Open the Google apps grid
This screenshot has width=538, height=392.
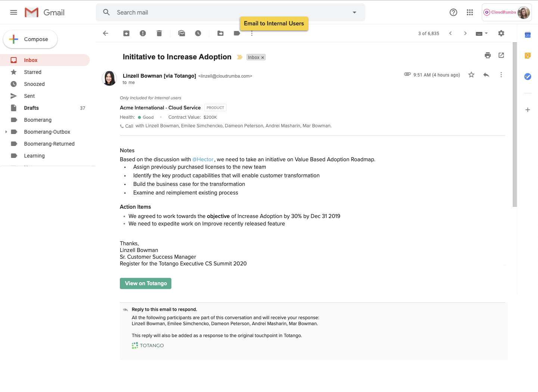point(470,12)
